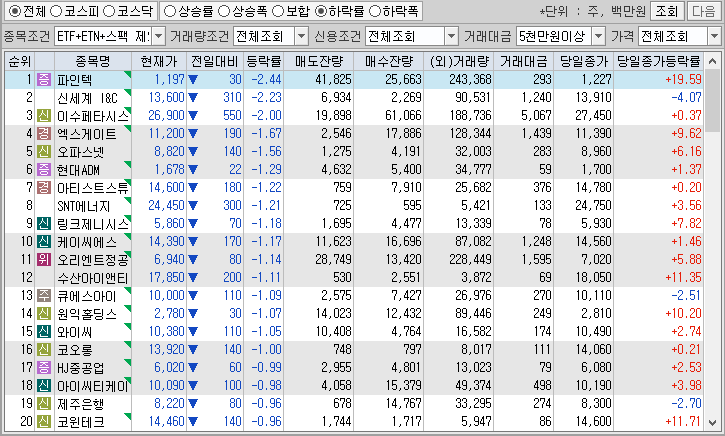Click the 신 badge on 오파스넷 row
725x436 pixels.
[44, 152]
